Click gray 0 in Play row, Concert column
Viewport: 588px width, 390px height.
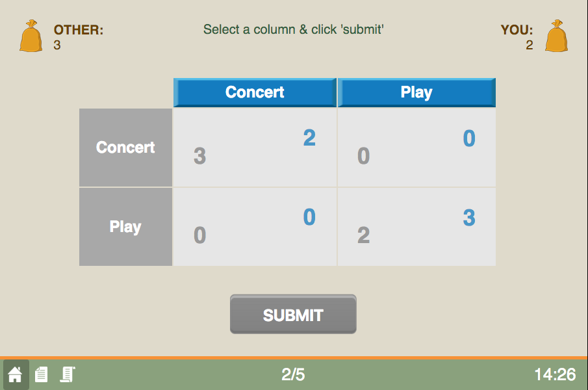coord(200,235)
